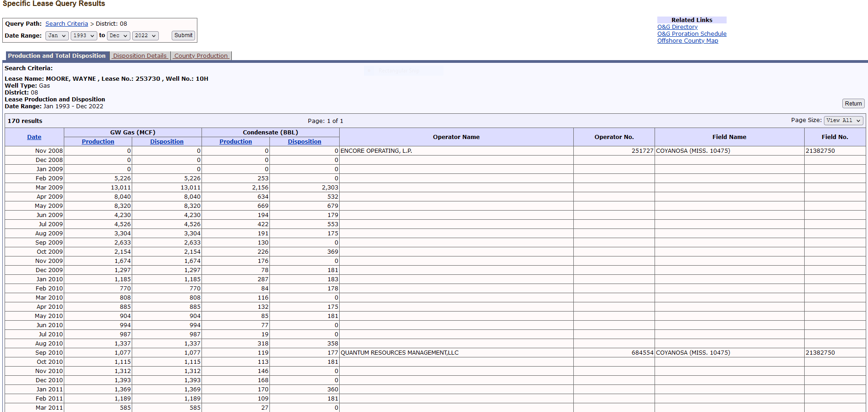This screenshot has height=412, width=868.
Task: Click gas production value 5,226
Action: (x=123, y=178)
